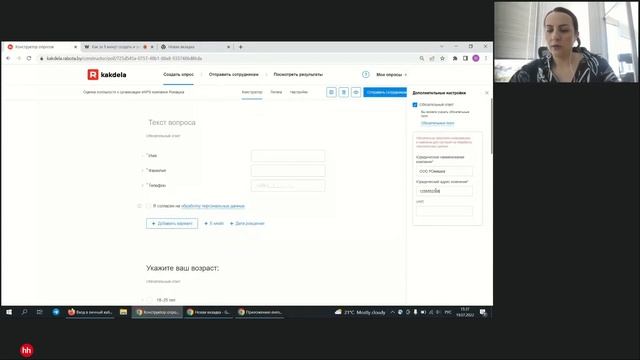Click the survey title text in sub-header
This screenshot has width=640, height=360.
[133, 92]
